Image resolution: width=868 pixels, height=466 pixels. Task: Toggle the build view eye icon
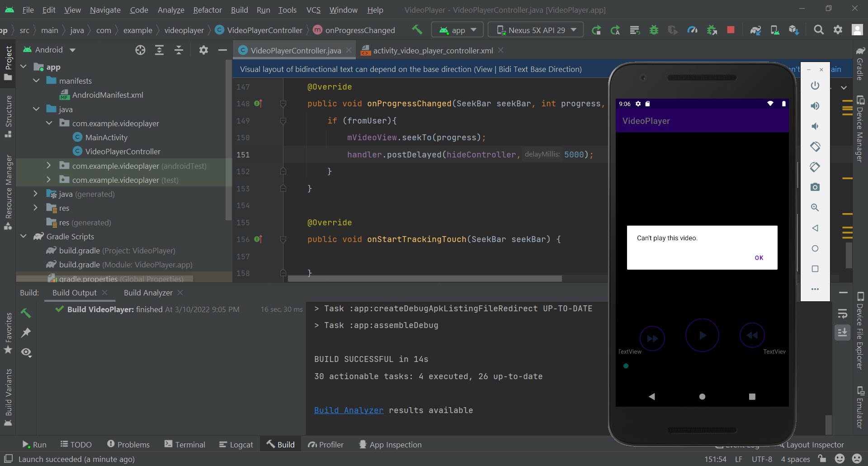(x=26, y=352)
